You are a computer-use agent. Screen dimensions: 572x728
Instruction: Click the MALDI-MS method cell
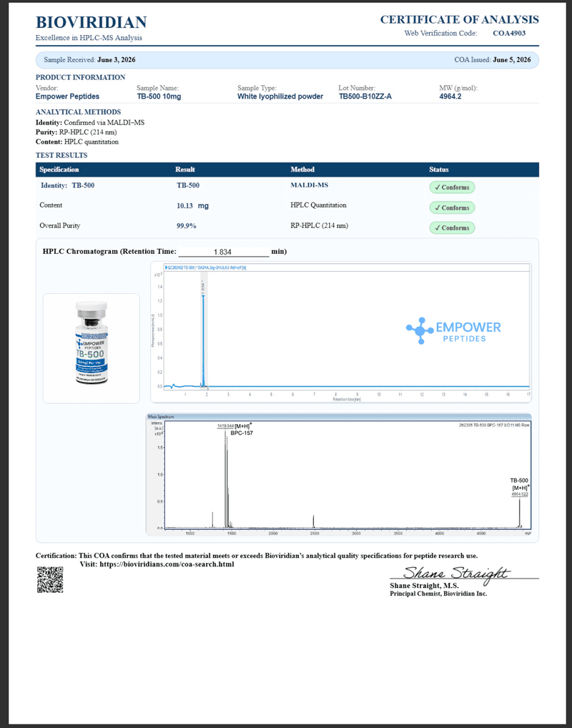(309, 185)
